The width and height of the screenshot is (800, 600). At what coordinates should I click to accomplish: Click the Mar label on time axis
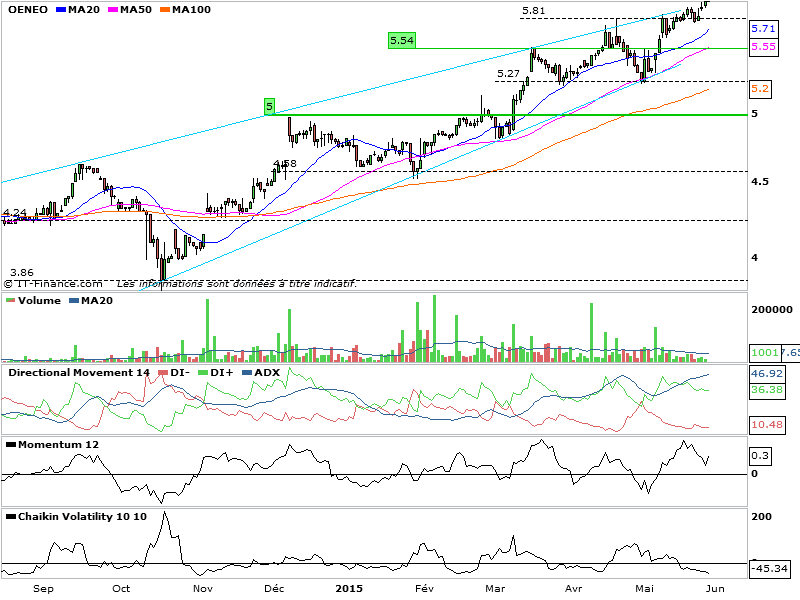pos(495,588)
